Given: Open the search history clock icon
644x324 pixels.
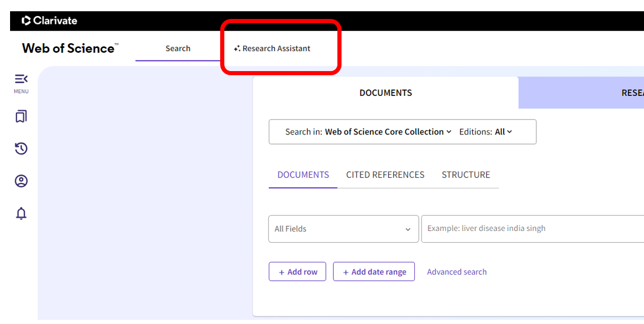Looking at the screenshot, I should pyautogui.click(x=21, y=149).
